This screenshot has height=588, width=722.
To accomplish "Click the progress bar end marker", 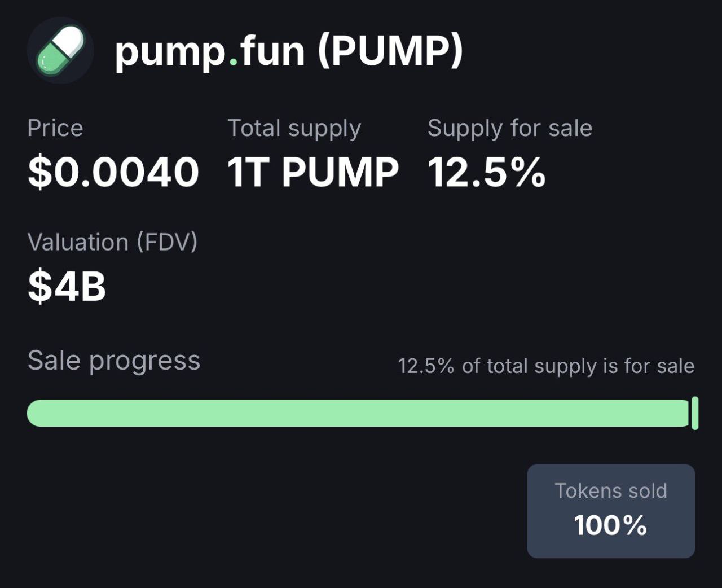I will (x=695, y=413).
